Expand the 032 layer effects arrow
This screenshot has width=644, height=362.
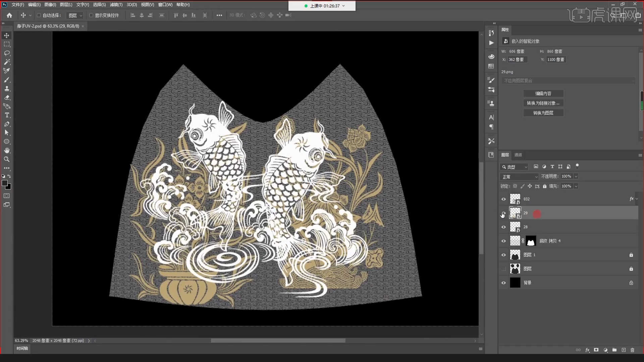tap(637, 199)
